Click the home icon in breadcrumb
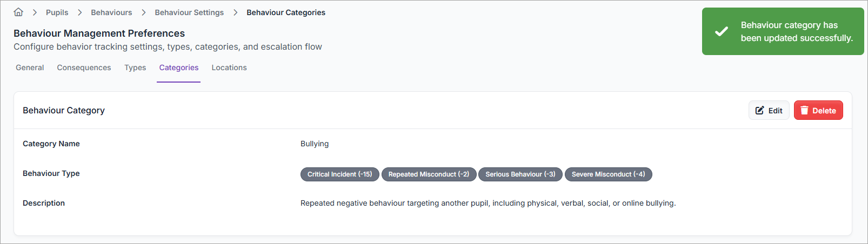This screenshot has width=868, height=244. (x=18, y=12)
